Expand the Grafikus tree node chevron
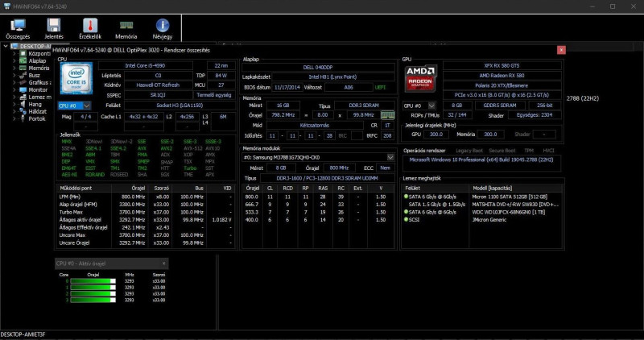 coord(14,83)
